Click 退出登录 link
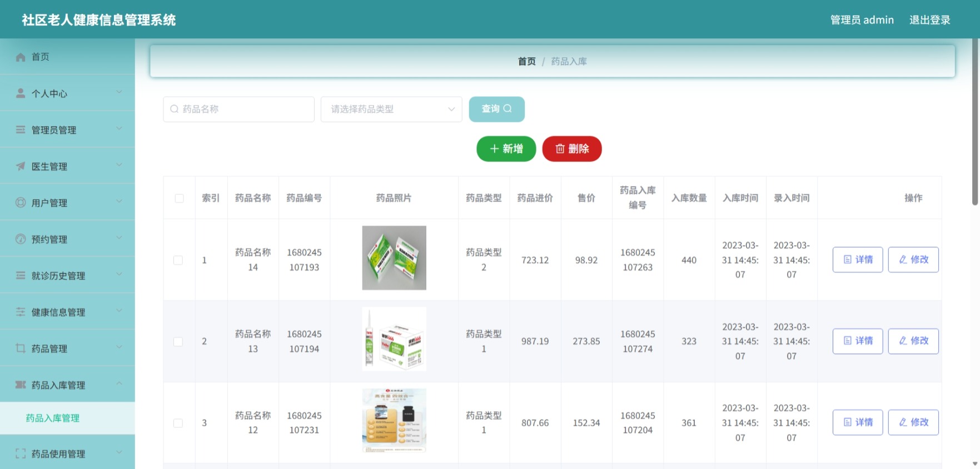This screenshot has height=469, width=980. tap(929, 20)
